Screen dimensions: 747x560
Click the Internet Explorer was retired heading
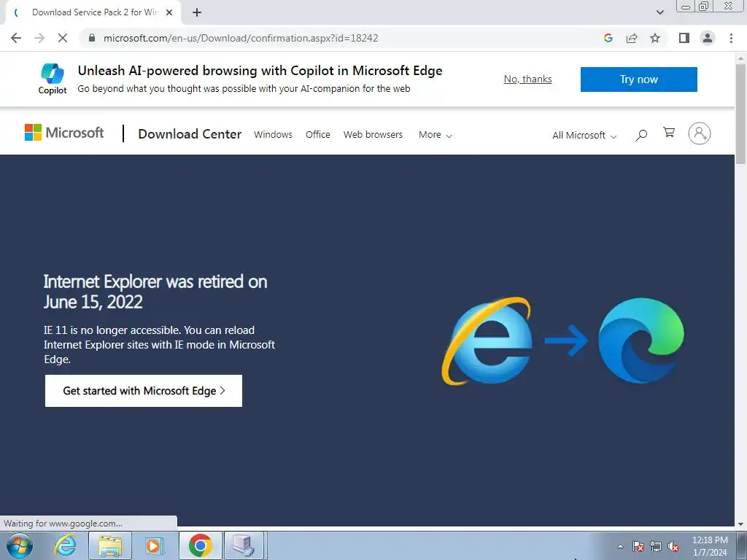click(155, 292)
